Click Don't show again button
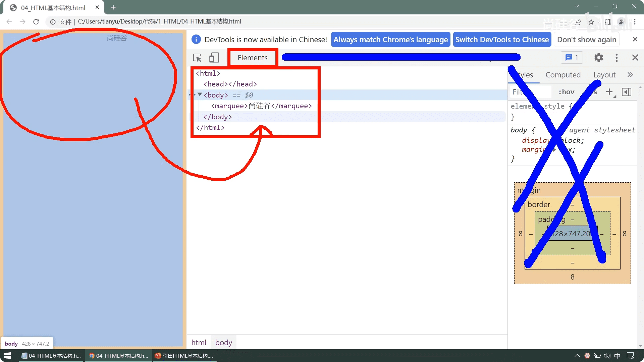This screenshot has height=362, width=644. [x=587, y=40]
